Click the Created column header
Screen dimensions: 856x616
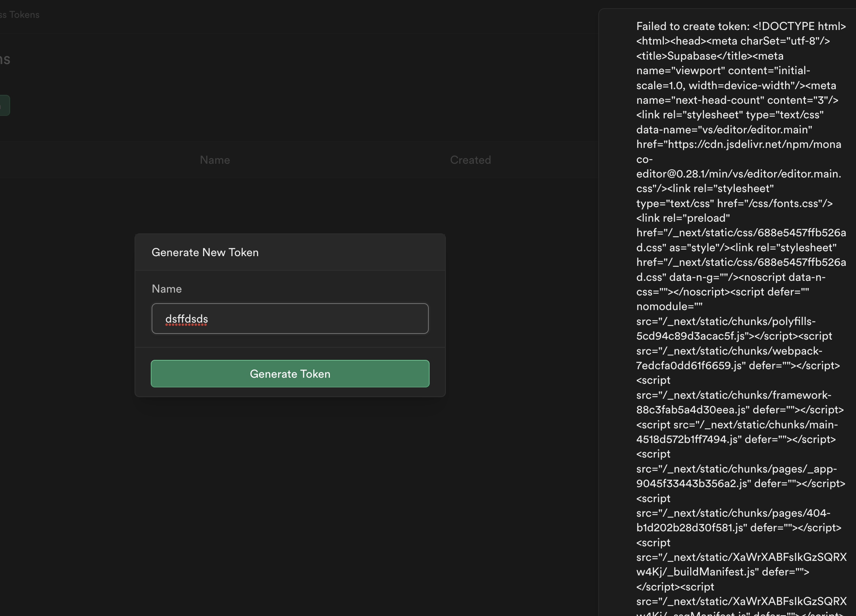(470, 160)
